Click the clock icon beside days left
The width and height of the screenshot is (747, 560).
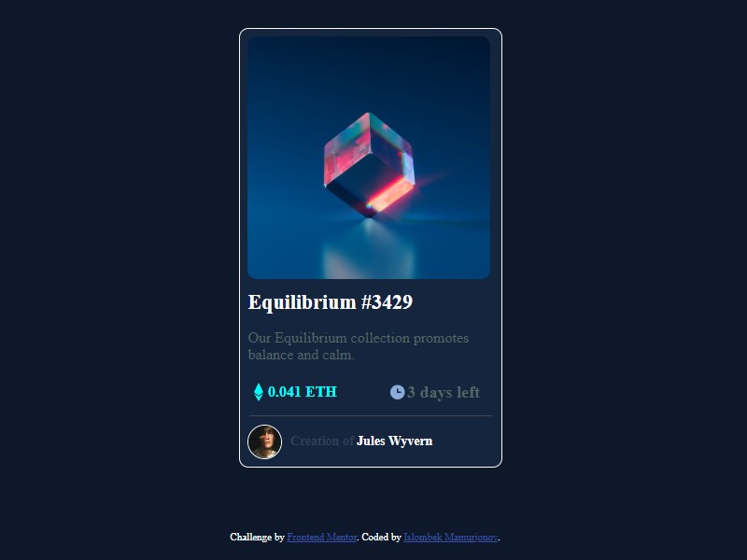coord(398,392)
